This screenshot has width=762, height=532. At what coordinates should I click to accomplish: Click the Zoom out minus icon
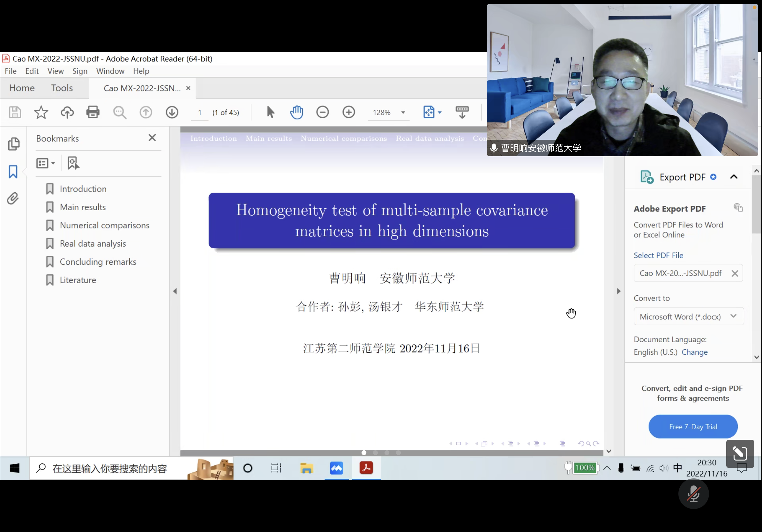pyautogui.click(x=322, y=112)
